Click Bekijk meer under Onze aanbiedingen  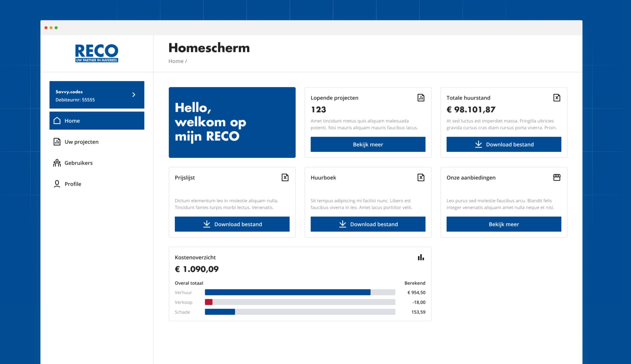(504, 224)
